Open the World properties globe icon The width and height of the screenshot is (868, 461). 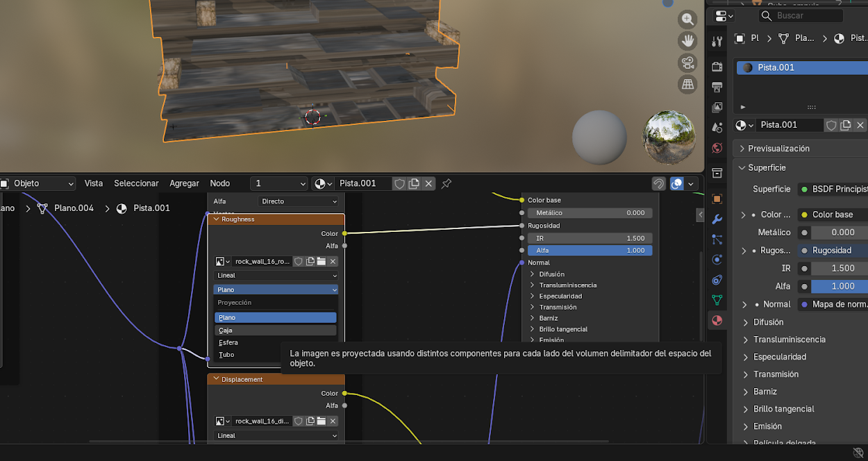717,148
